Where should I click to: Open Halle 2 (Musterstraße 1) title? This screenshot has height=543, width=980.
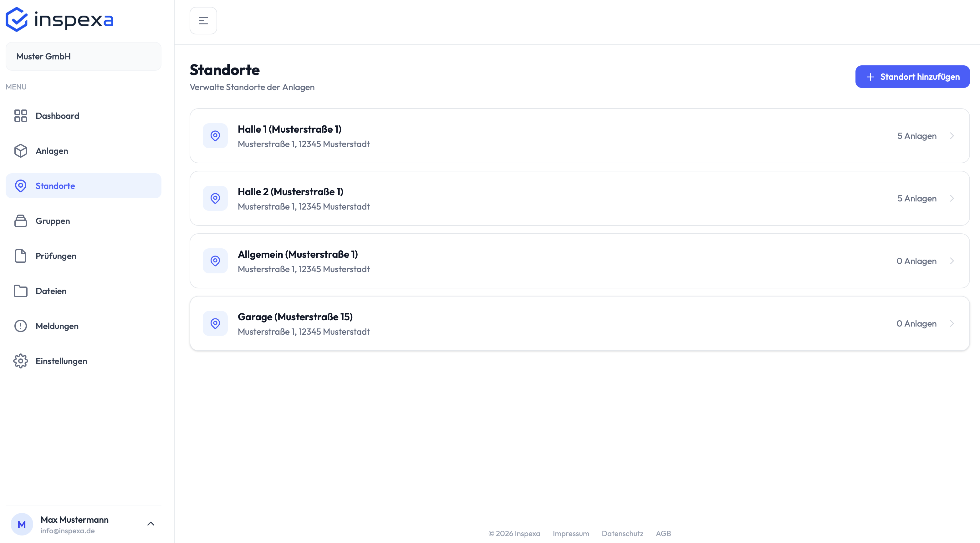point(291,192)
